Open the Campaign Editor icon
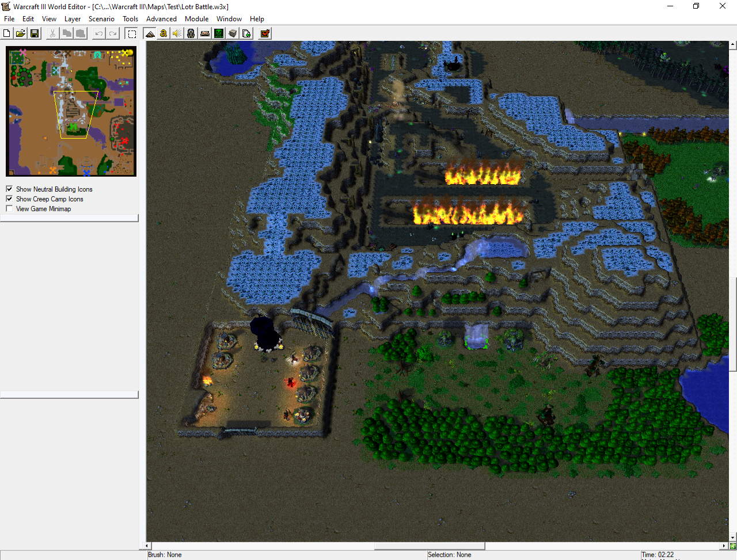737x560 pixels. click(x=205, y=33)
